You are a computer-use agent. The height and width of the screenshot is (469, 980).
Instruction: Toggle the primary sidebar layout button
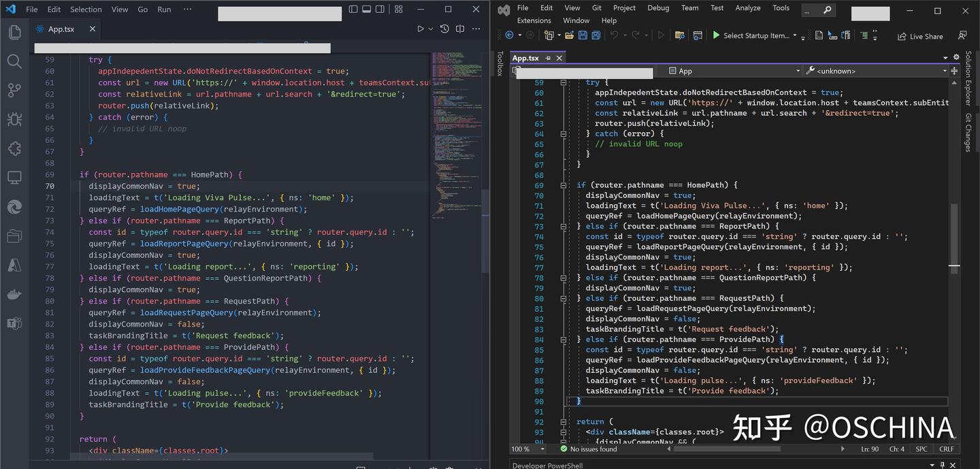[353, 10]
